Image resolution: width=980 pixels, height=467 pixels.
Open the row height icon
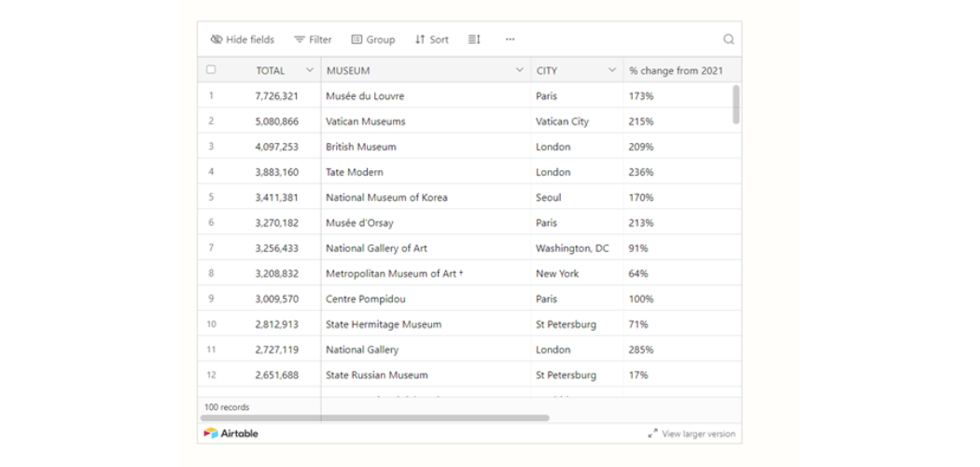click(x=474, y=39)
